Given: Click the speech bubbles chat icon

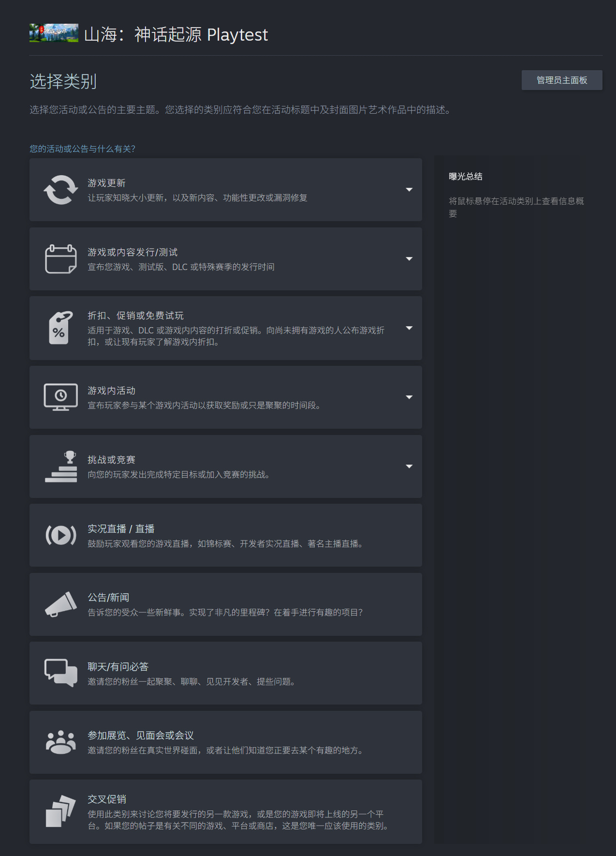Looking at the screenshot, I should (61, 673).
